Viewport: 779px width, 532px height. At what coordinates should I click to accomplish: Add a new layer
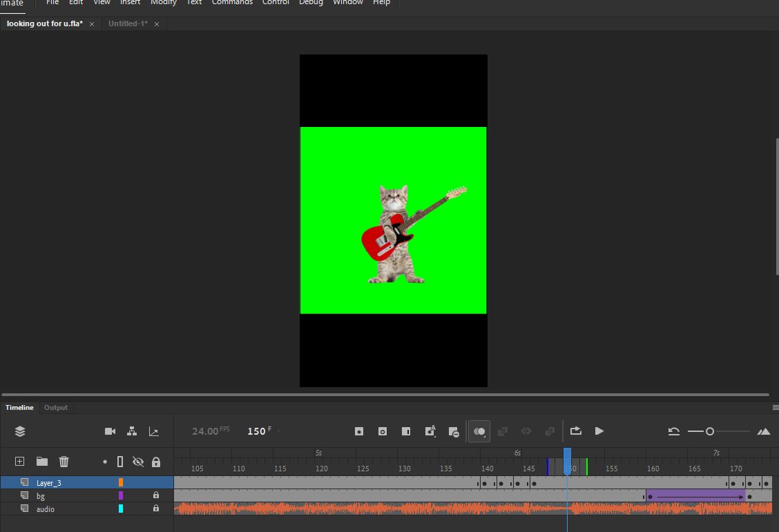(x=19, y=462)
